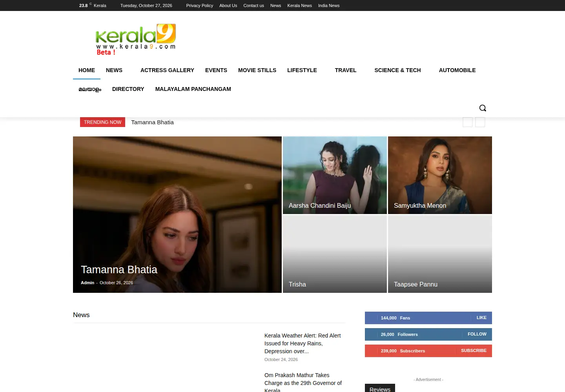Click the 23.8 C Kerala weather indicator
This screenshot has width=565, height=392.
[x=93, y=5]
